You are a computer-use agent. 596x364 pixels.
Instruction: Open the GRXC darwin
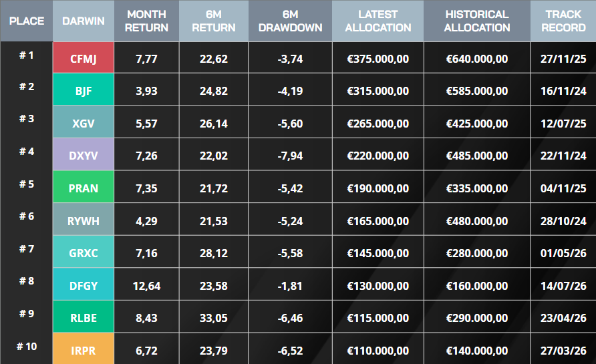coord(84,252)
